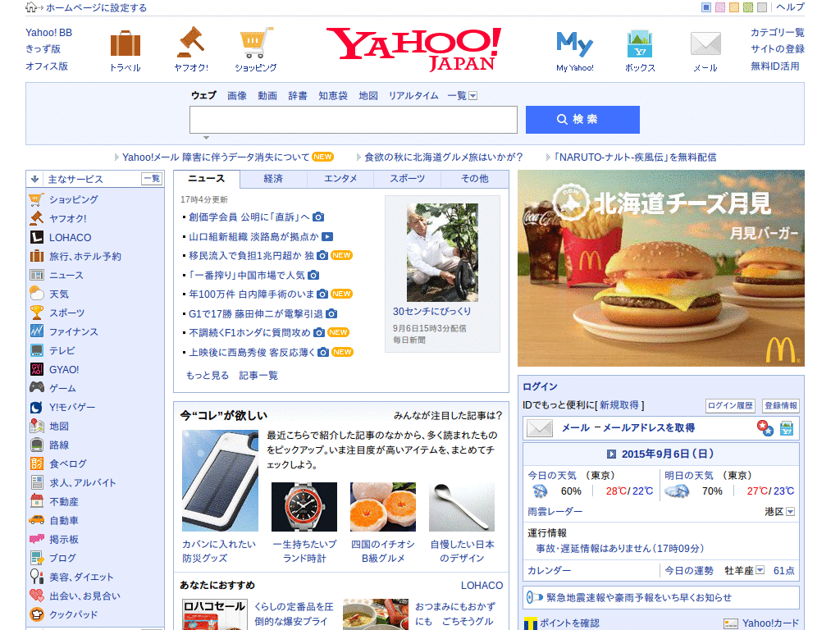Open the 港区 rain radar area dropdown
The width and height of the screenshot is (840, 630).
point(790,512)
